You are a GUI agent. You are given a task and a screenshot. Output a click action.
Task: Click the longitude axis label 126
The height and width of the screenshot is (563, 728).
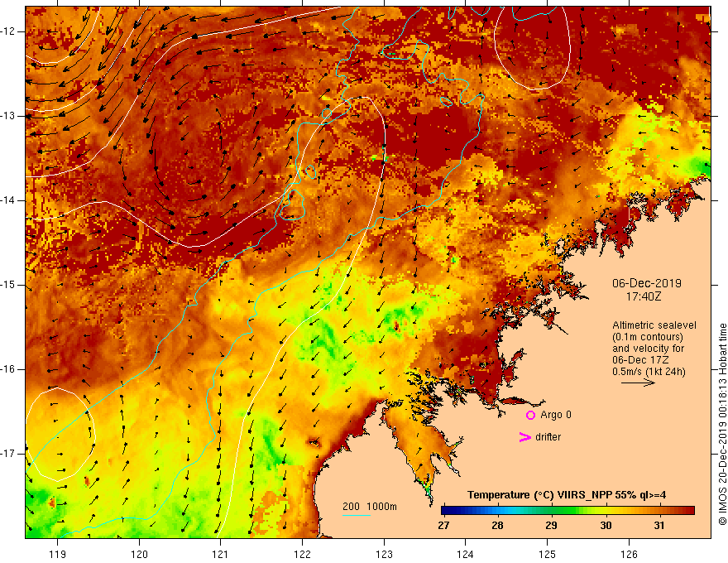click(629, 554)
